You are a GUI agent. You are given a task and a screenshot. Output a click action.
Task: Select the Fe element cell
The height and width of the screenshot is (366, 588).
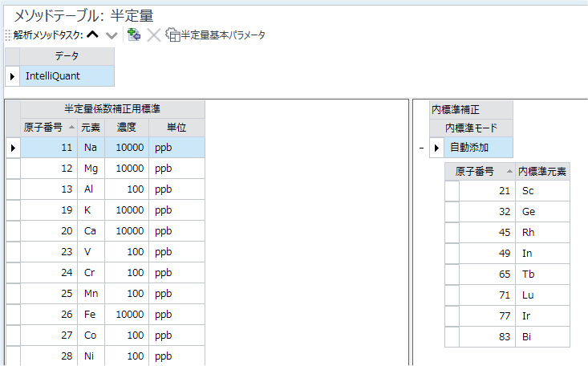91,314
